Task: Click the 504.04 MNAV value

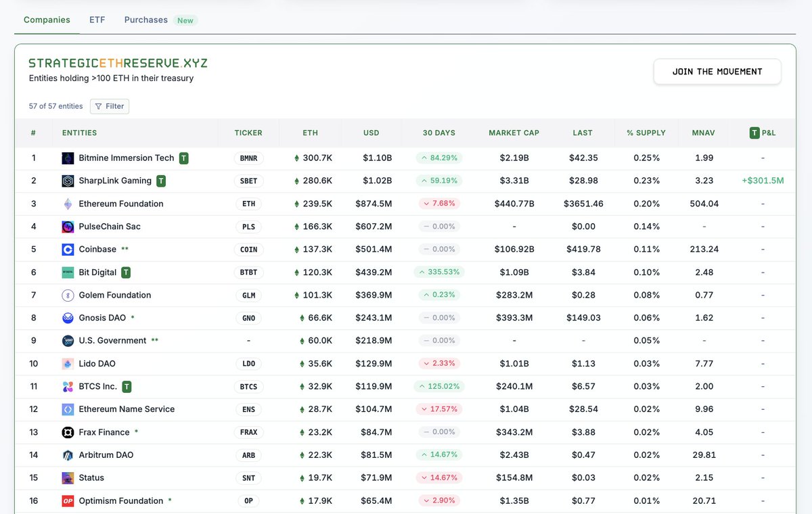Action: click(704, 204)
